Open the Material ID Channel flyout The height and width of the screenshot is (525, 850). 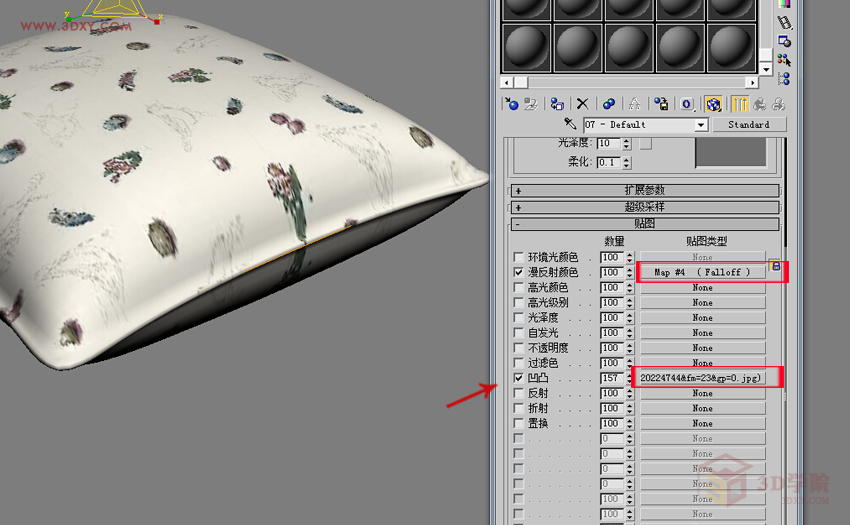click(x=687, y=104)
